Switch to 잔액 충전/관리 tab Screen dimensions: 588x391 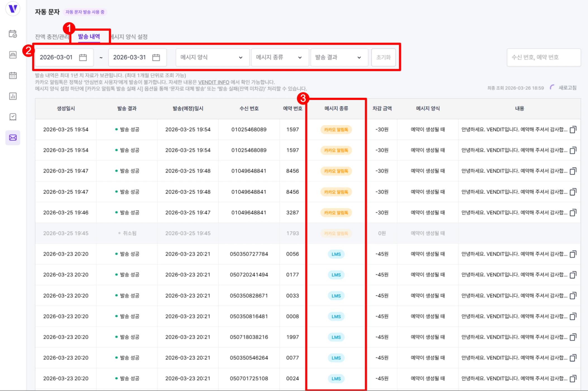click(x=51, y=37)
